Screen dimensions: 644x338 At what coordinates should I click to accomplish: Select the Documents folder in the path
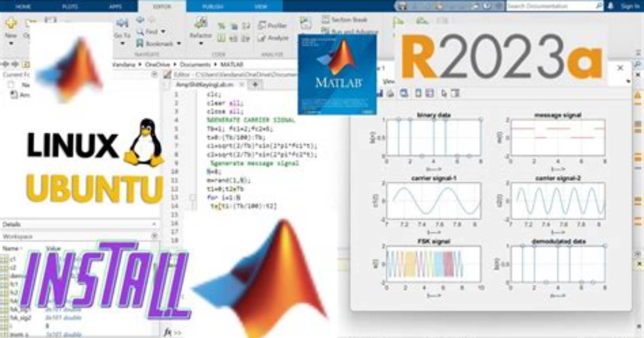click(195, 65)
